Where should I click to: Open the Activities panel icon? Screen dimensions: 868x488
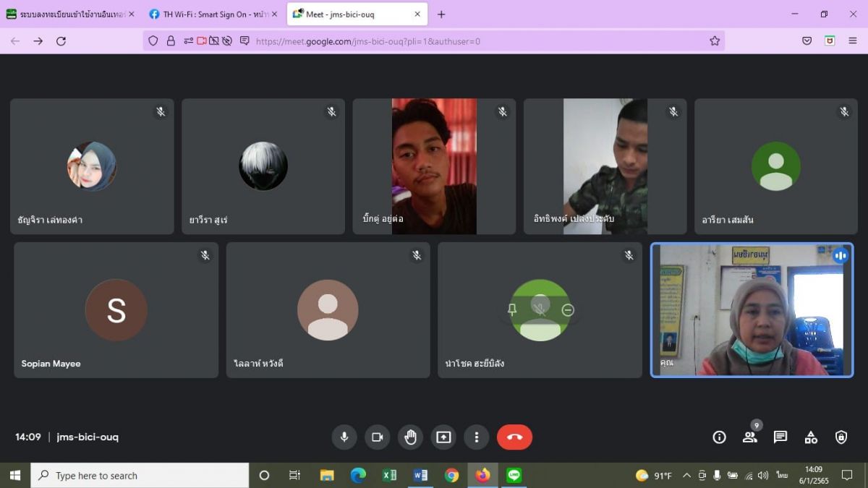(x=811, y=437)
